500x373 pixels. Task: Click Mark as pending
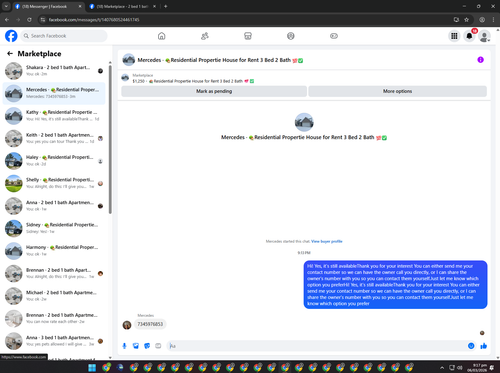[x=214, y=91]
